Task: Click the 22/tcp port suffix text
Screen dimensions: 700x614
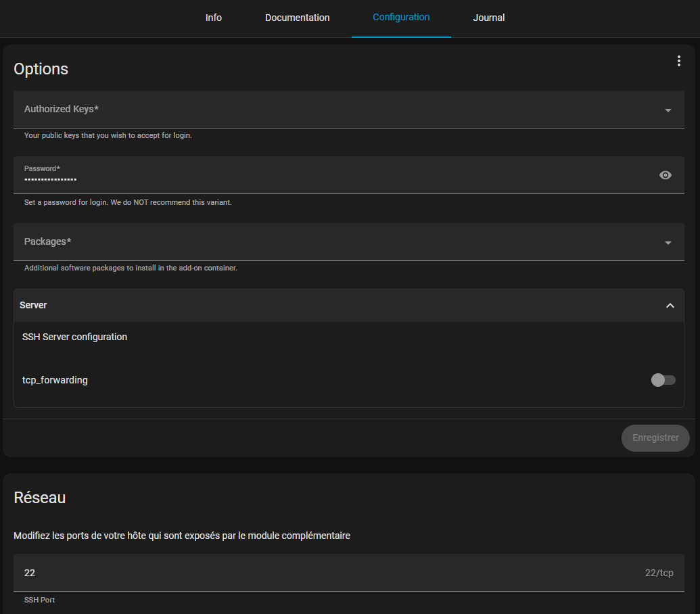Action: 659,573
